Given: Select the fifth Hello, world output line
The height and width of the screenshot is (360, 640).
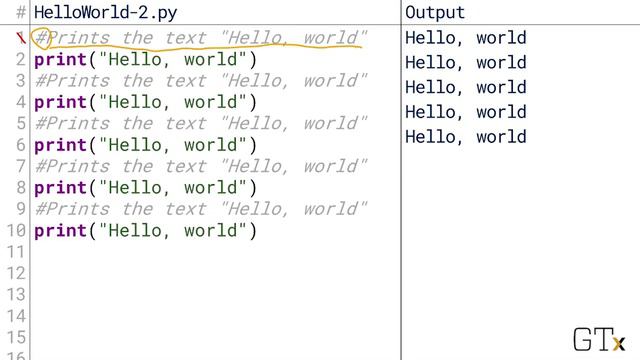Looking at the screenshot, I should point(466,137).
